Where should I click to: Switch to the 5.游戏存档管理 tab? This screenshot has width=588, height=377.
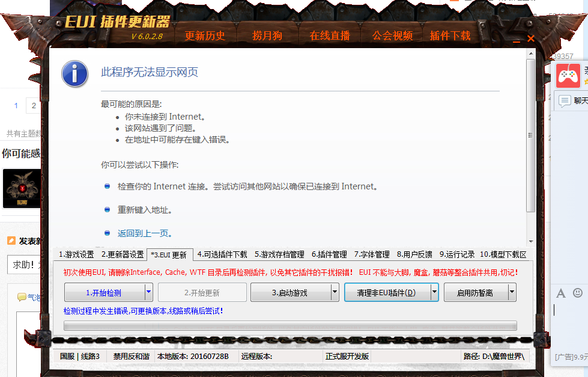(x=279, y=254)
